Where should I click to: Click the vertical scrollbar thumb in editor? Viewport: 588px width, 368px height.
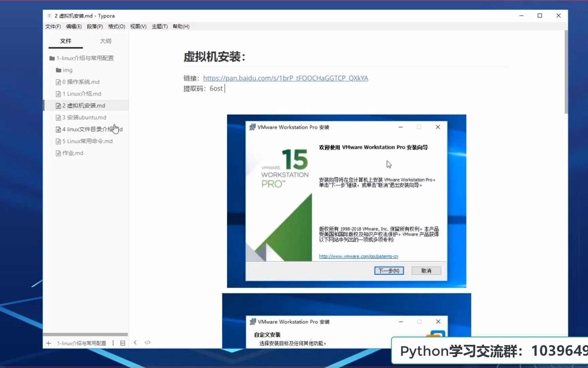click(x=566, y=72)
